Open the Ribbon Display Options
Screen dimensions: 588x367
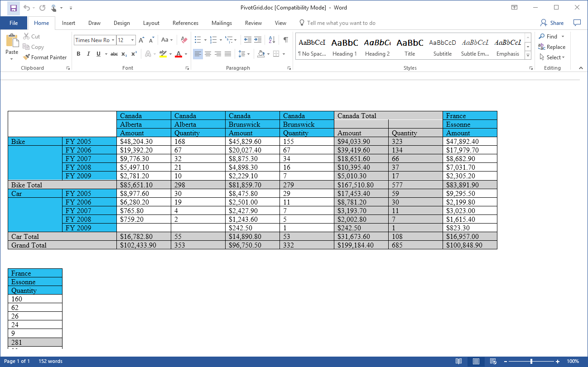[515, 8]
